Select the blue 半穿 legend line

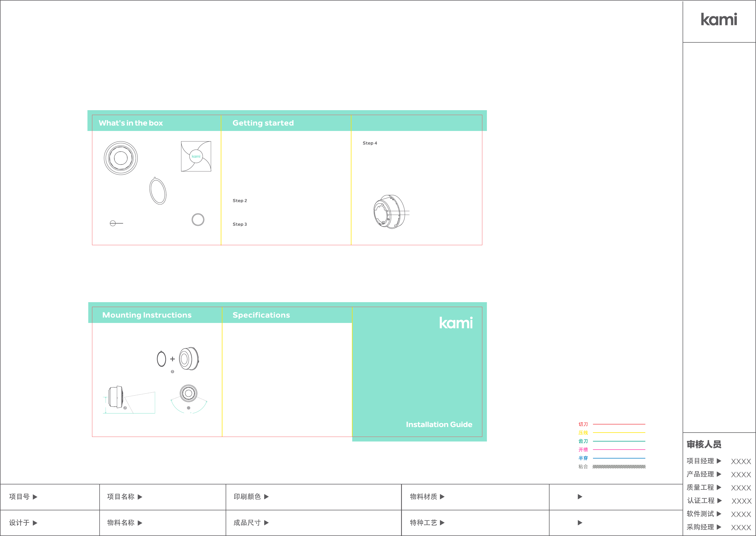coord(619,458)
